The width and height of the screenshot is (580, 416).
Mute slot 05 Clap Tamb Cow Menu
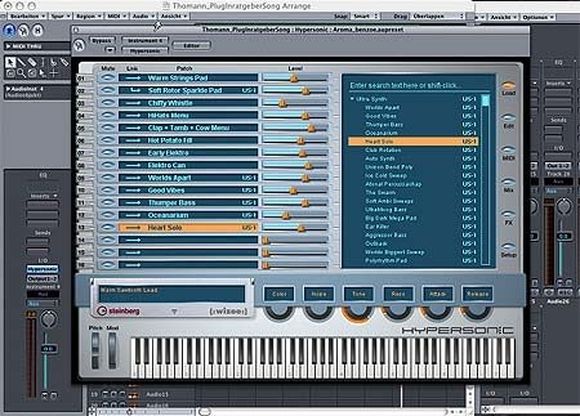pos(108,128)
